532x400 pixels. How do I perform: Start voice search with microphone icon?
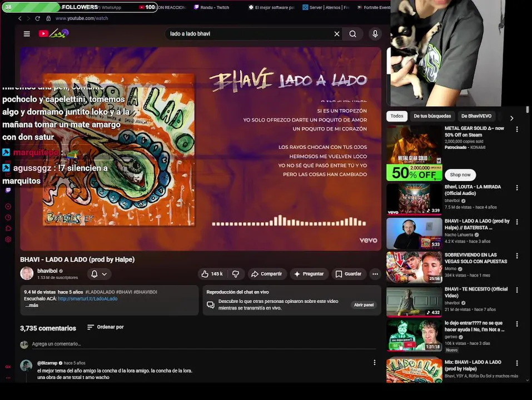375,33
